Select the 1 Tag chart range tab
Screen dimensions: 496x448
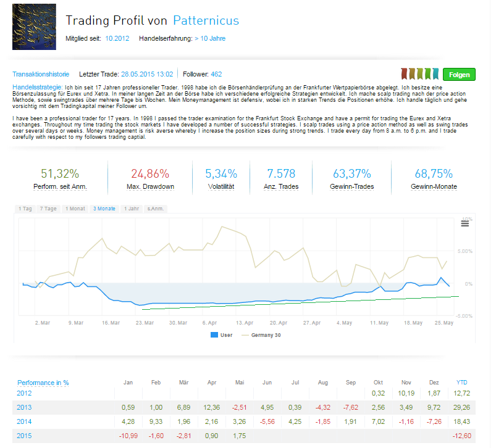25,209
